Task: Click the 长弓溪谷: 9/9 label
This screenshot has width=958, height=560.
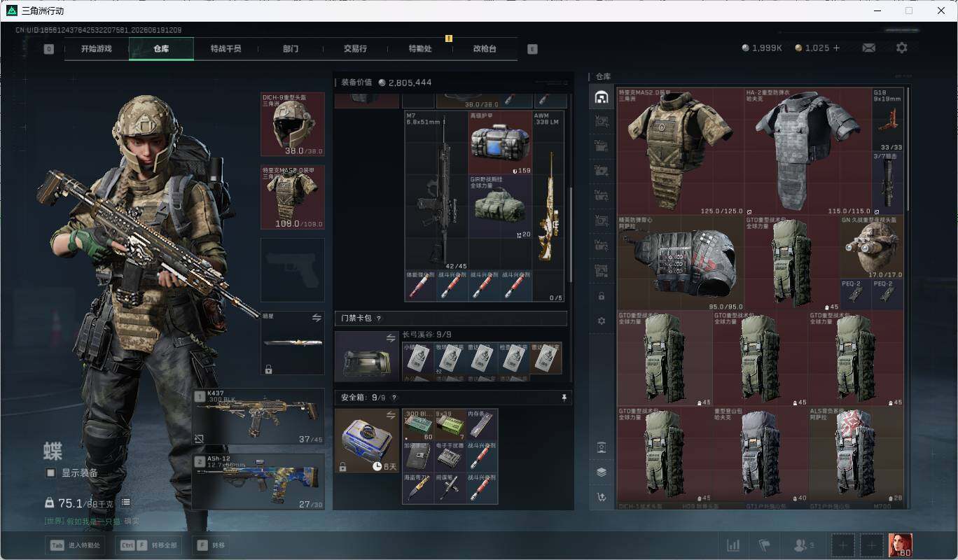Action: point(428,335)
